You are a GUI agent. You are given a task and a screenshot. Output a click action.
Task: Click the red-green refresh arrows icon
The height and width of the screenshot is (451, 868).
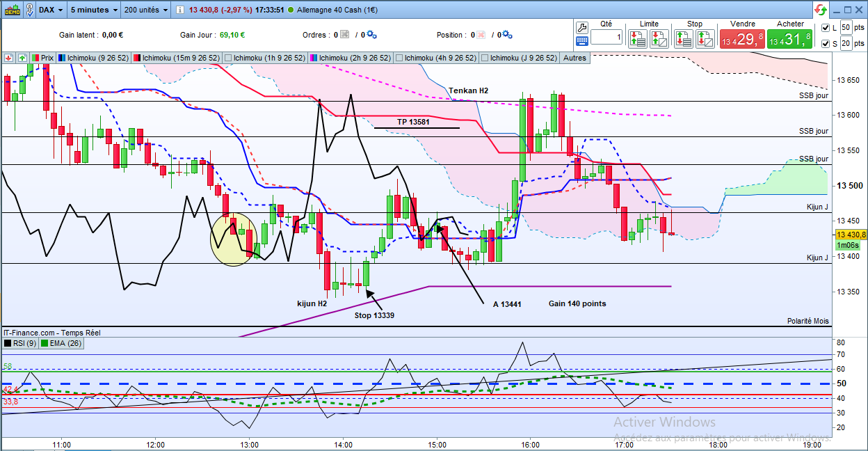click(x=821, y=10)
